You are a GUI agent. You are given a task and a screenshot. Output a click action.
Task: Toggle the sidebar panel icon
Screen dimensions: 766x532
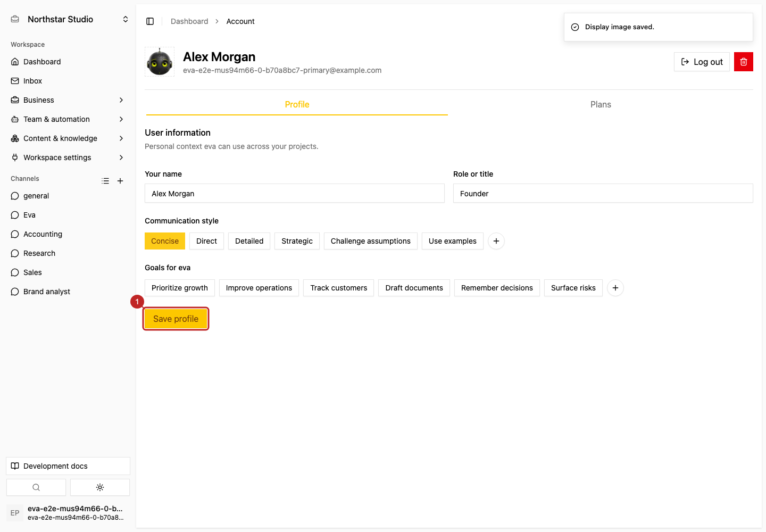coord(150,21)
